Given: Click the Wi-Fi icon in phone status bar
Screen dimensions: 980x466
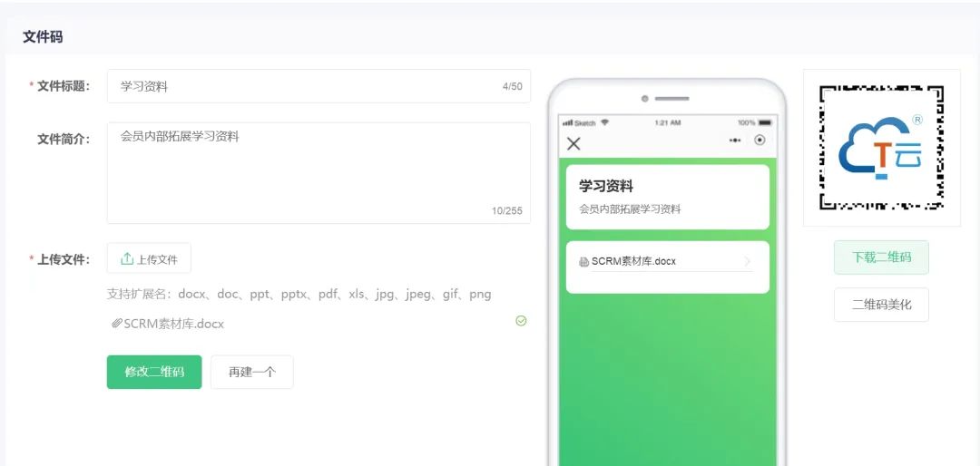Looking at the screenshot, I should [x=605, y=122].
